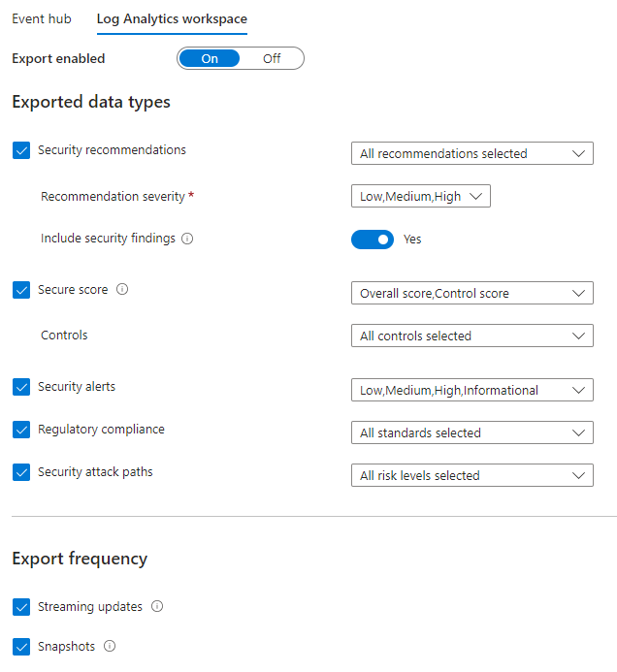The height and width of the screenshot is (672, 617).
Task: Expand the All standards selected dropdown
Action: (x=472, y=432)
